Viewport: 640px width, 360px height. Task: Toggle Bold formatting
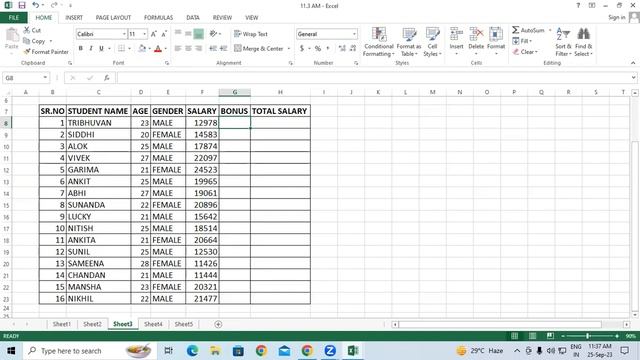click(80, 48)
